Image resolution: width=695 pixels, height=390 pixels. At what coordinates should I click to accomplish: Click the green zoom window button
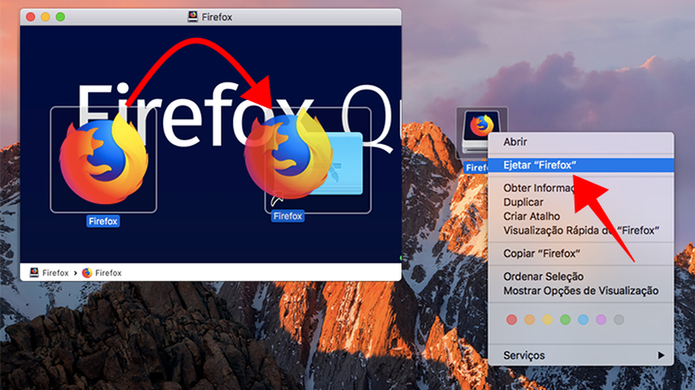point(60,17)
